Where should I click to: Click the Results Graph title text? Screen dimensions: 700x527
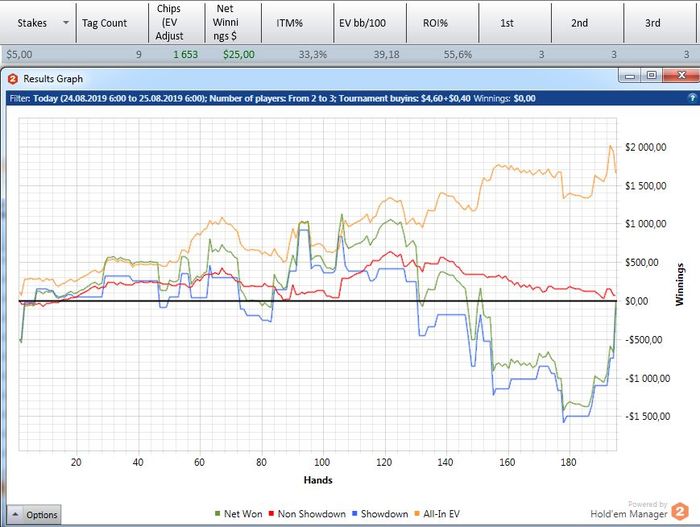[53, 79]
